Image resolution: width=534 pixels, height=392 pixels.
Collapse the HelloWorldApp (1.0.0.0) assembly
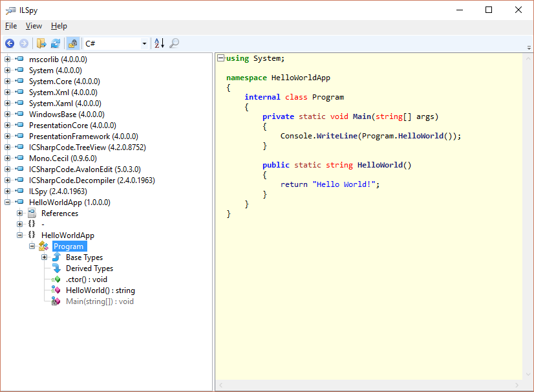click(x=8, y=202)
